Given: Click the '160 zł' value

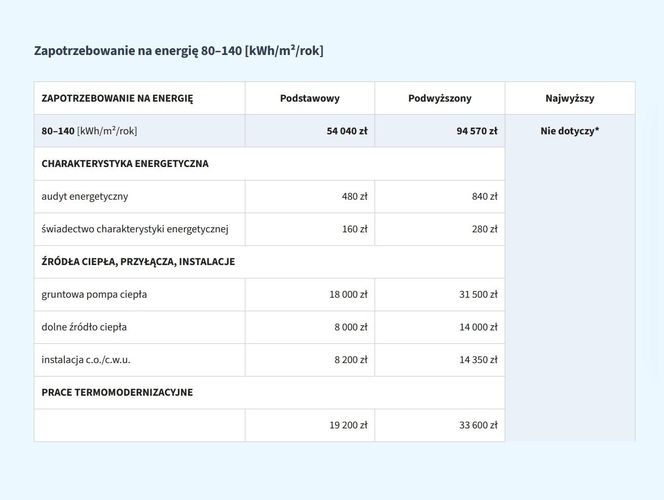Looking at the screenshot, I should [354, 229].
